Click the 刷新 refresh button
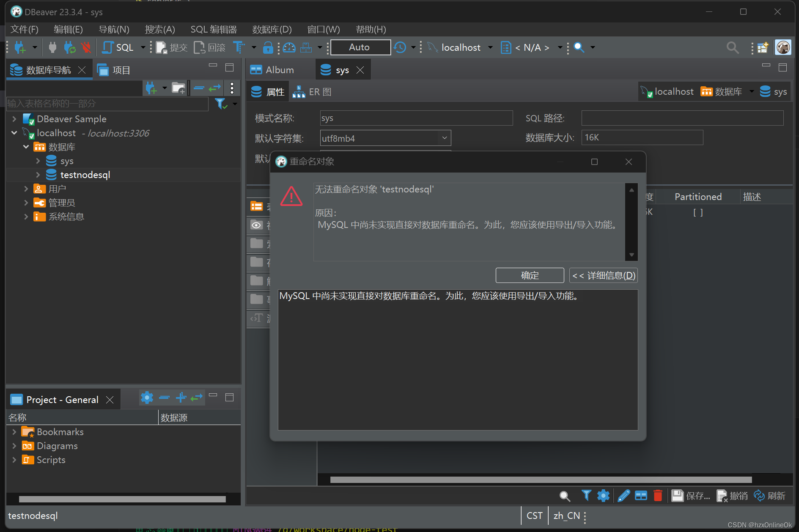 pyautogui.click(x=769, y=495)
